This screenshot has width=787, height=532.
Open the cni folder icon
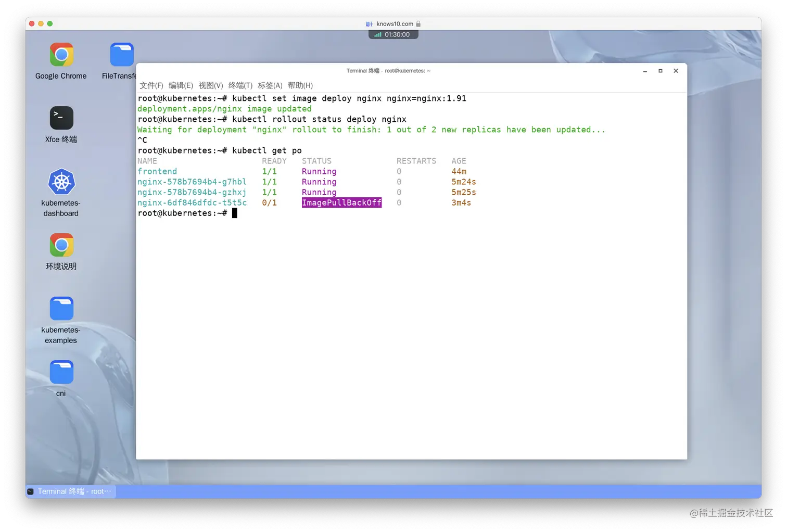[61, 372]
